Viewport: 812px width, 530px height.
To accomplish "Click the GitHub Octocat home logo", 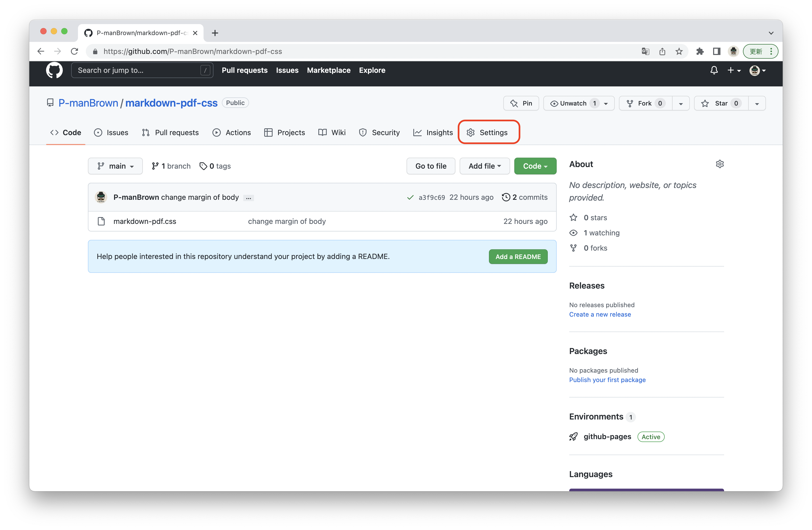I will point(54,70).
